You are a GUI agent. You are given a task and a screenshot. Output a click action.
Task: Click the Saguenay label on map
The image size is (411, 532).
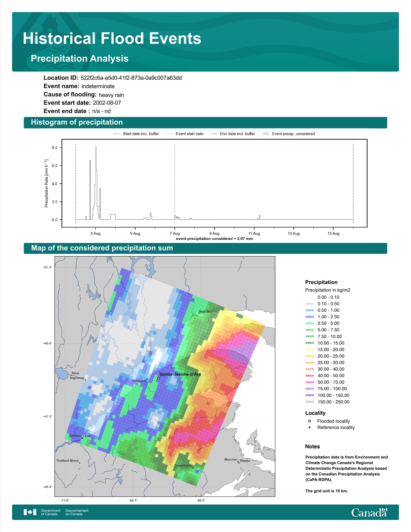77,378
